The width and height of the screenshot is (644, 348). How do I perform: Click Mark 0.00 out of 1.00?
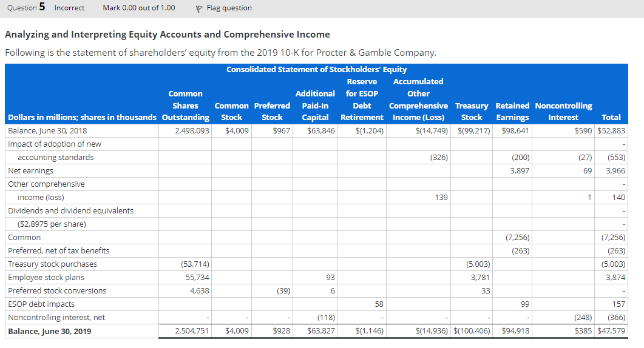pos(139,8)
